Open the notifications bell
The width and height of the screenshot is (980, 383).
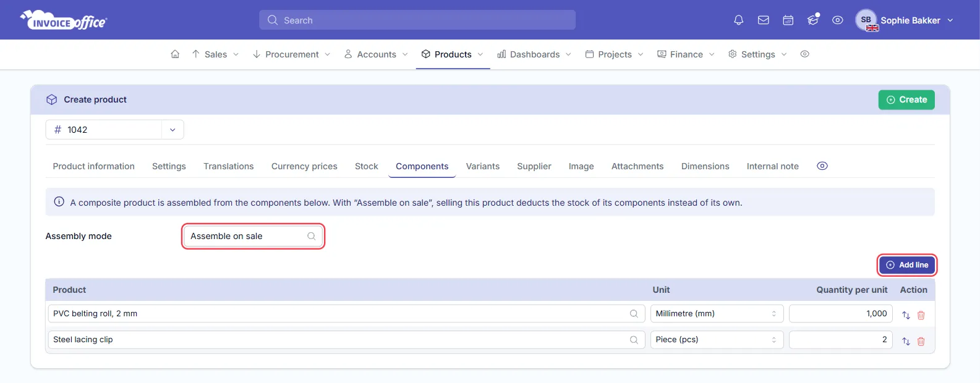738,20
